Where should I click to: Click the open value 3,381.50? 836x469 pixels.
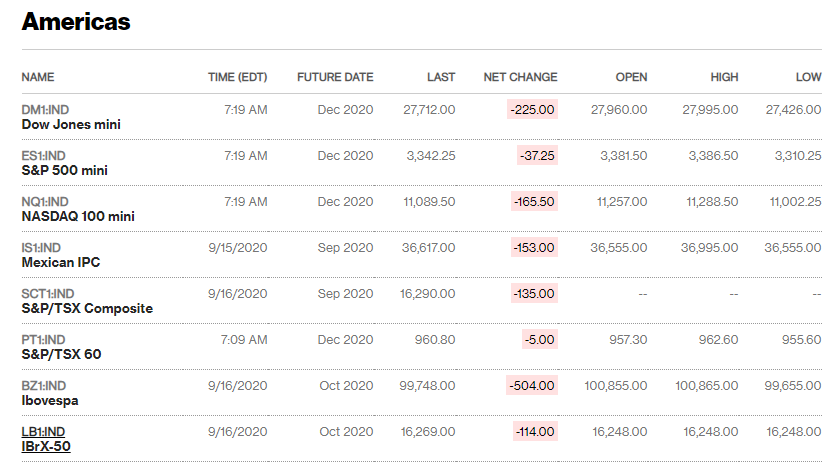[x=624, y=156]
